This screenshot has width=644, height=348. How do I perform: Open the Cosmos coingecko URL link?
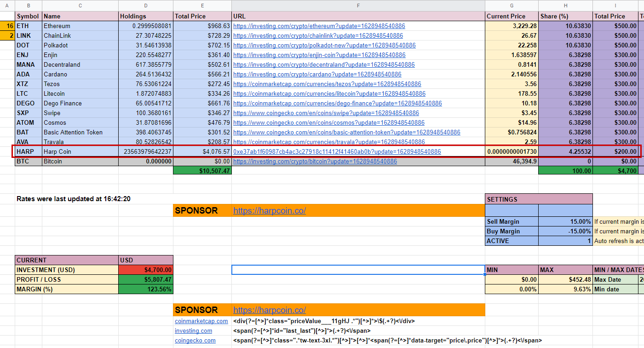tap(329, 123)
